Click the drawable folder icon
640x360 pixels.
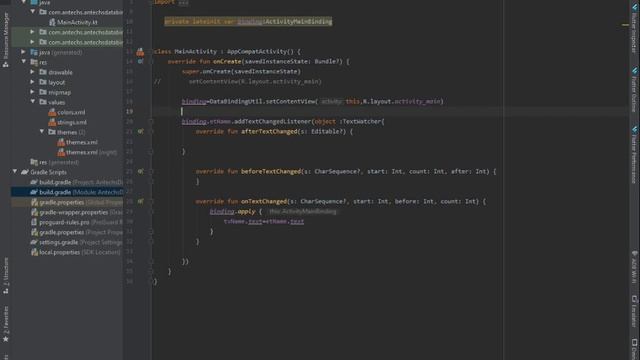click(43, 72)
